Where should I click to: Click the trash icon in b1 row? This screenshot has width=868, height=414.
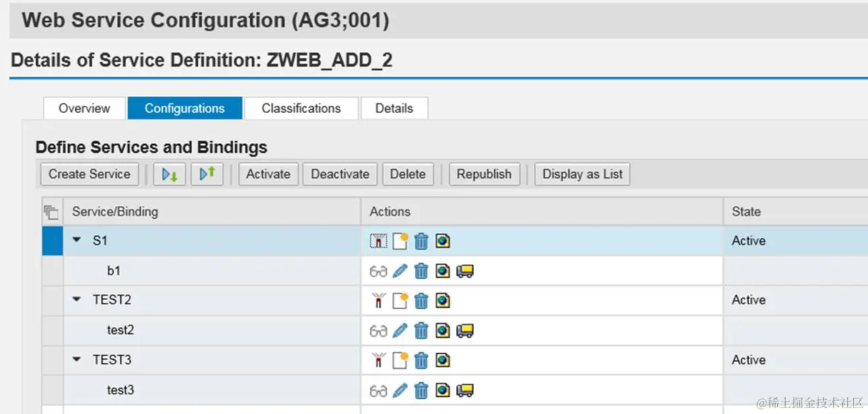click(421, 271)
